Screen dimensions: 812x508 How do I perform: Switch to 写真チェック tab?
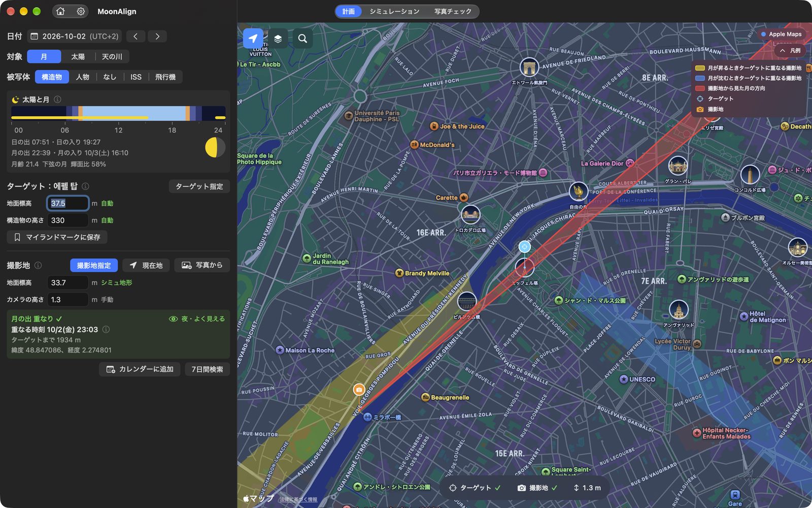tap(453, 11)
